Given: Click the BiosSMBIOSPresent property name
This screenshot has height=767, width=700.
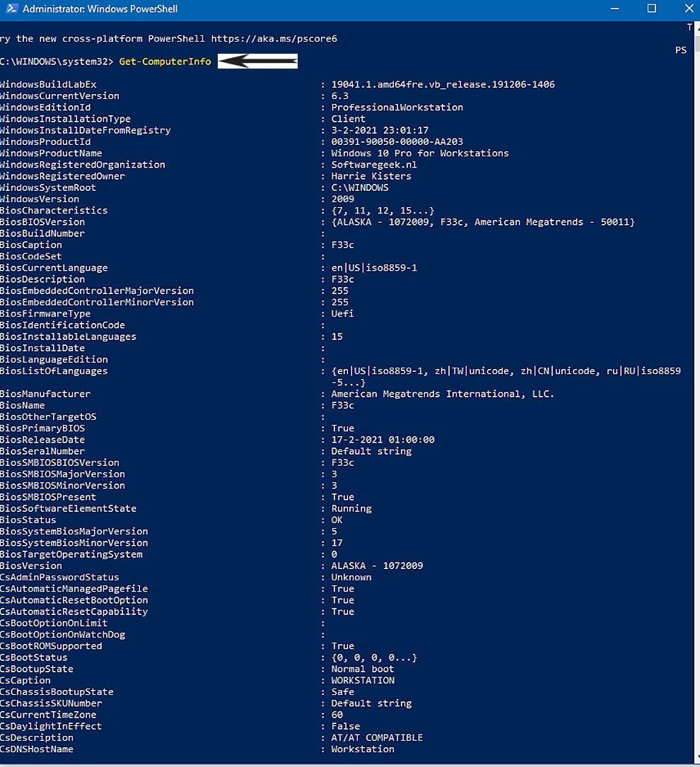Looking at the screenshot, I should [48, 497].
